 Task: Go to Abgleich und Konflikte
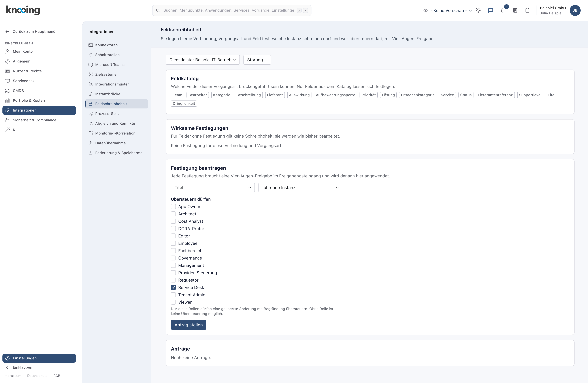coord(116,123)
